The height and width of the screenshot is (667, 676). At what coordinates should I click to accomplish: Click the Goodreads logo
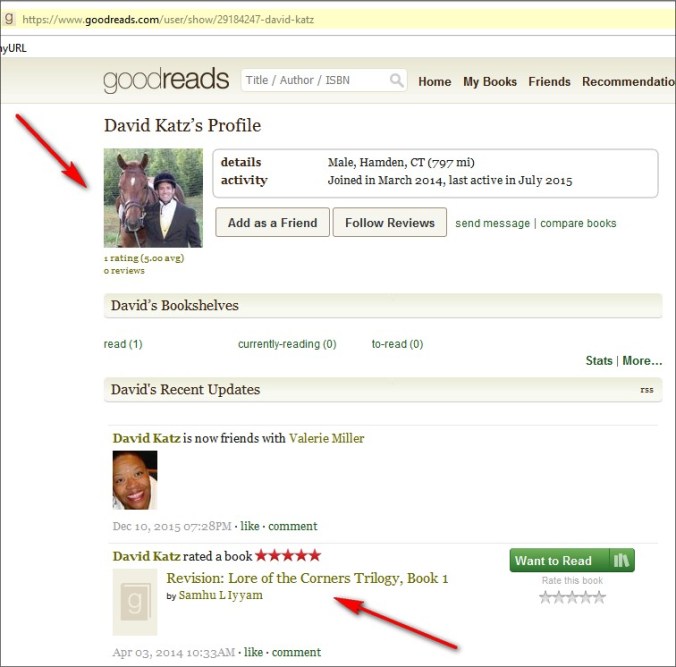click(x=166, y=81)
